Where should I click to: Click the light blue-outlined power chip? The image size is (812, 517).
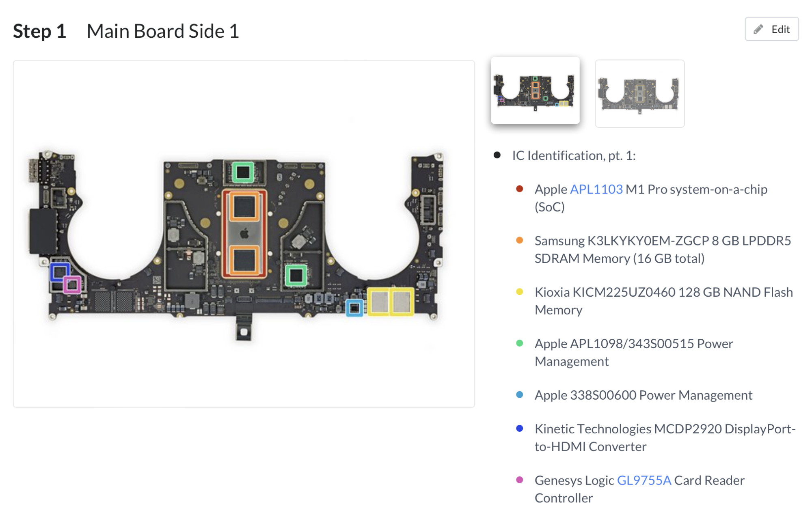tap(354, 308)
